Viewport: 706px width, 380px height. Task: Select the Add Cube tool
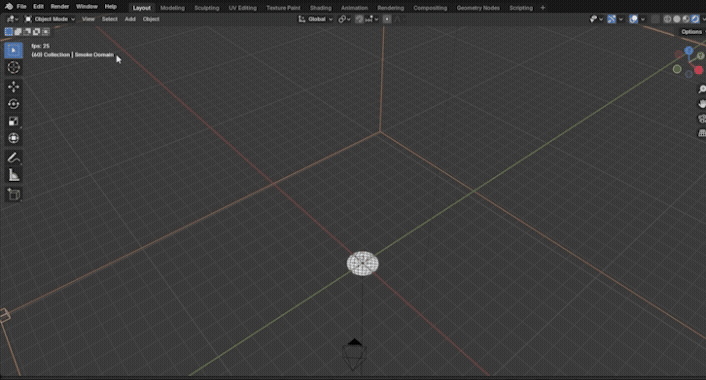pos(14,195)
